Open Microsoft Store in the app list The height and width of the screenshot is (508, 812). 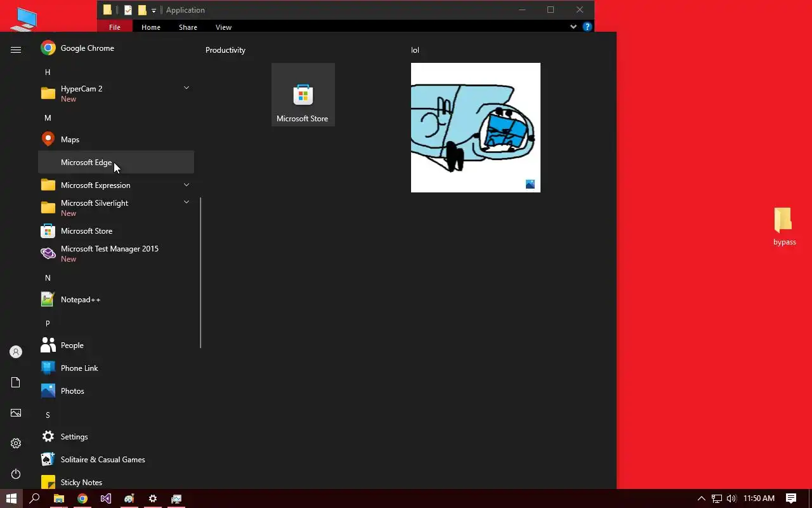[116, 231]
